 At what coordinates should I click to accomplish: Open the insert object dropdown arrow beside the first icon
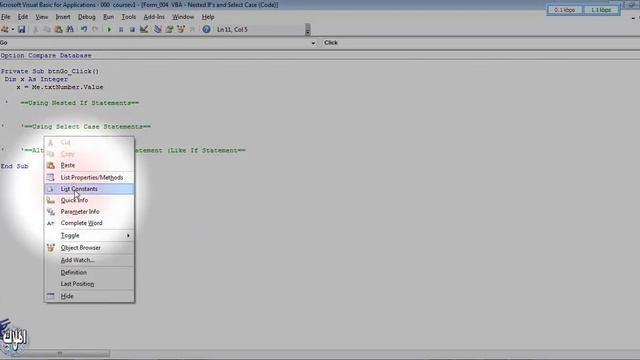click(13, 29)
